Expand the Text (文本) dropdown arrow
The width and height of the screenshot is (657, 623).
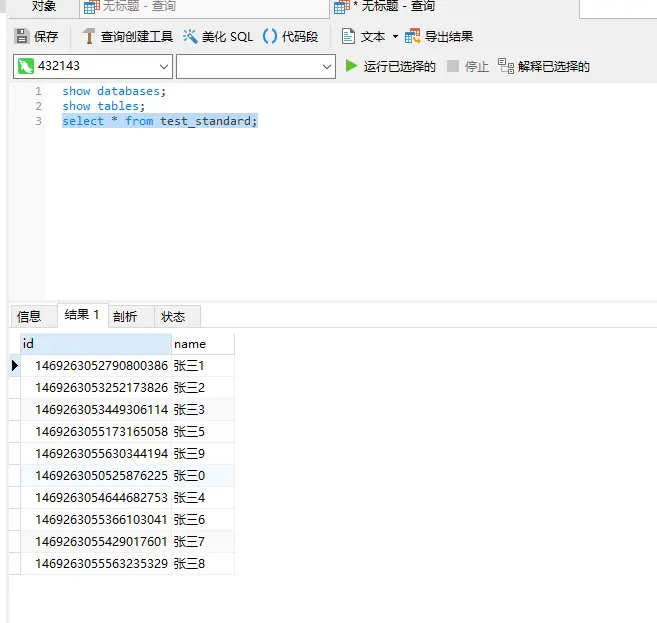(395, 37)
